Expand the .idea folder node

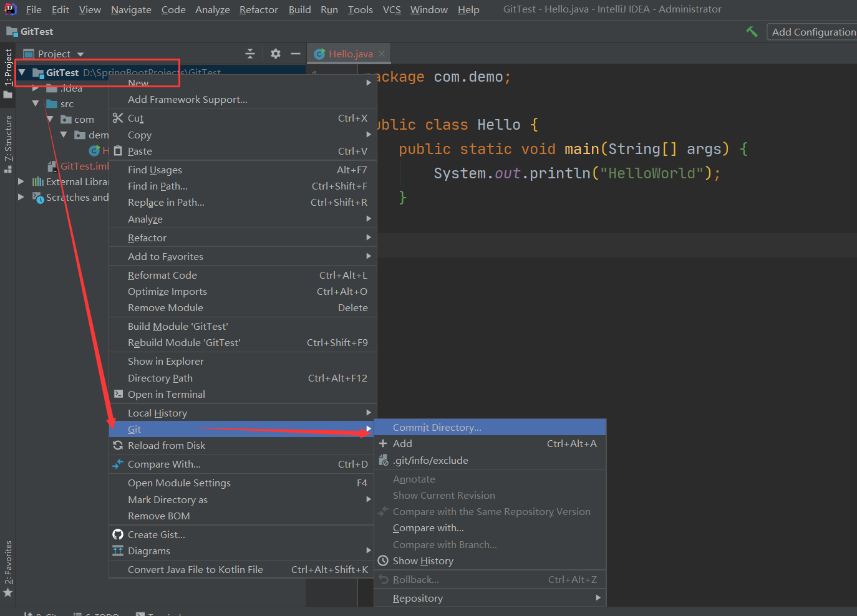click(36, 88)
